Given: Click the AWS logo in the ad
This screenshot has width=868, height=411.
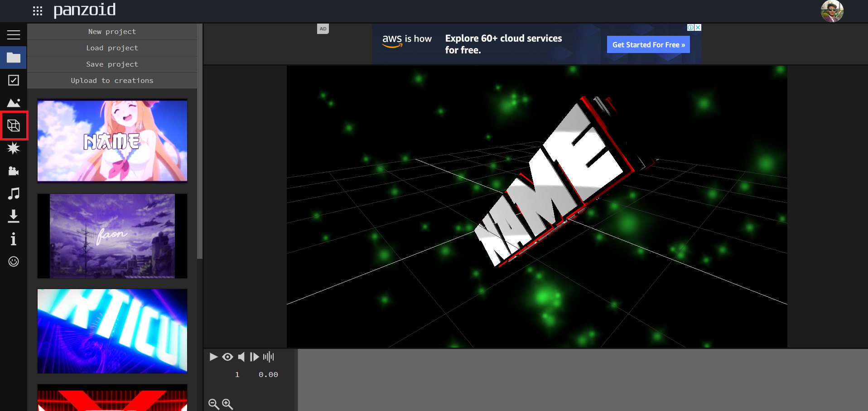Looking at the screenshot, I should coord(392,40).
